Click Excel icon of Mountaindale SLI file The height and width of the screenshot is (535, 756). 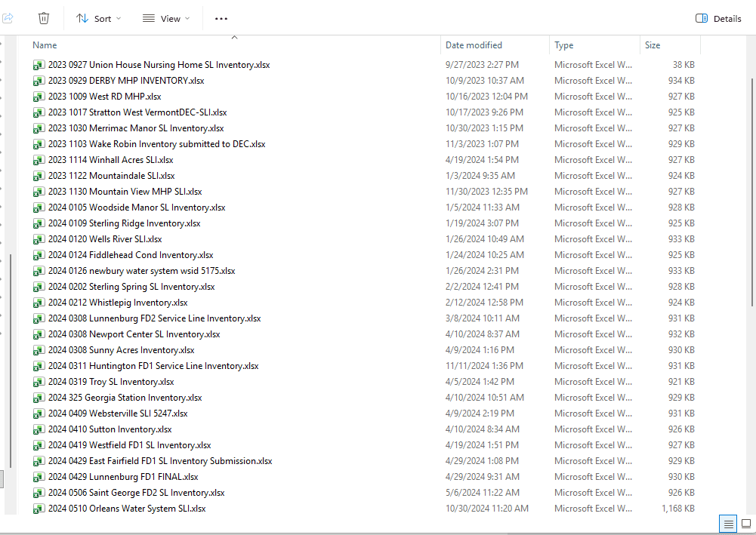click(x=39, y=177)
